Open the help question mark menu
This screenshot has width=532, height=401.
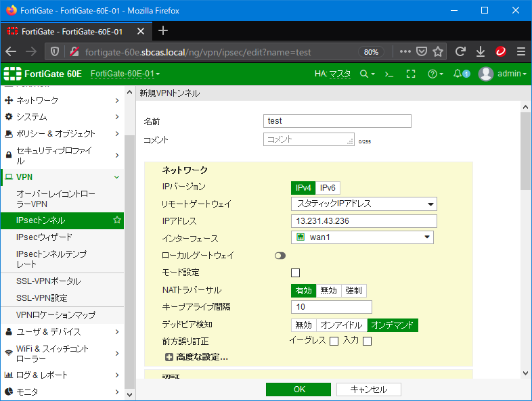click(435, 74)
